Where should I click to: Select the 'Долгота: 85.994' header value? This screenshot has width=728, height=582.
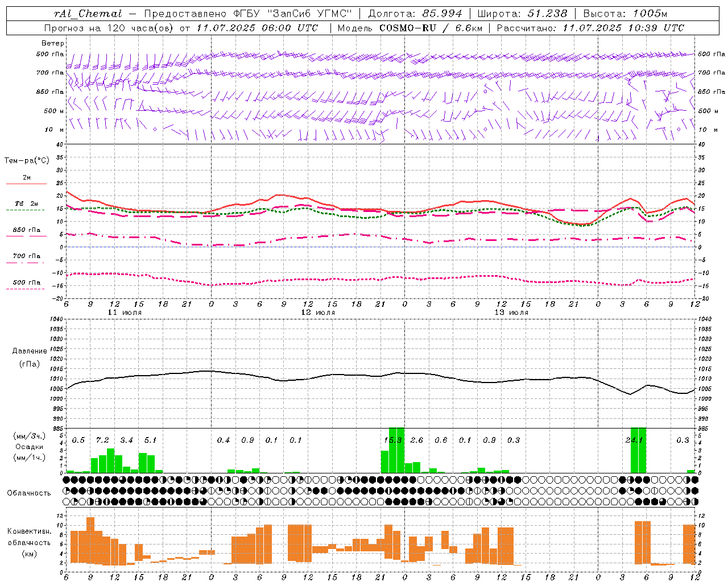pyautogui.click(x=416, y=14)
